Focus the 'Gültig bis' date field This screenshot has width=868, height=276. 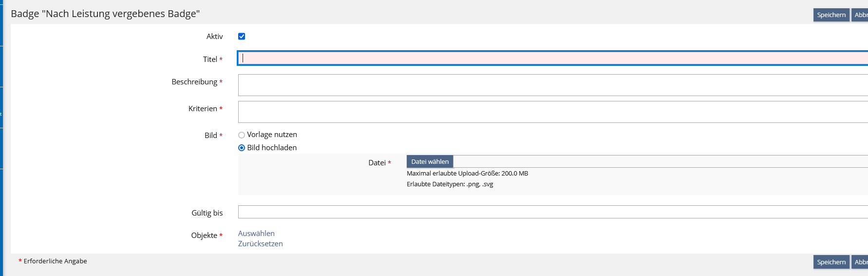550,212
